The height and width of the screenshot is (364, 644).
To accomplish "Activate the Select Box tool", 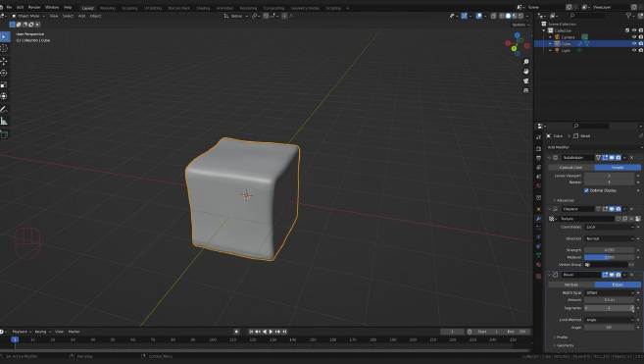I will (4, 36).
